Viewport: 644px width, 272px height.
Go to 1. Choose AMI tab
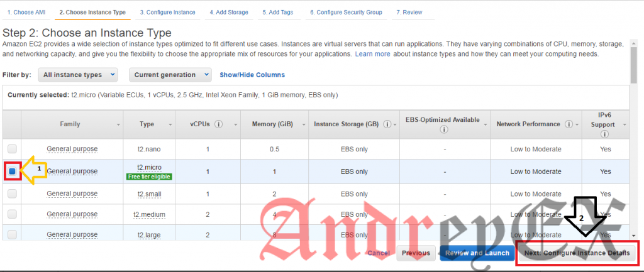click(26, 13)
